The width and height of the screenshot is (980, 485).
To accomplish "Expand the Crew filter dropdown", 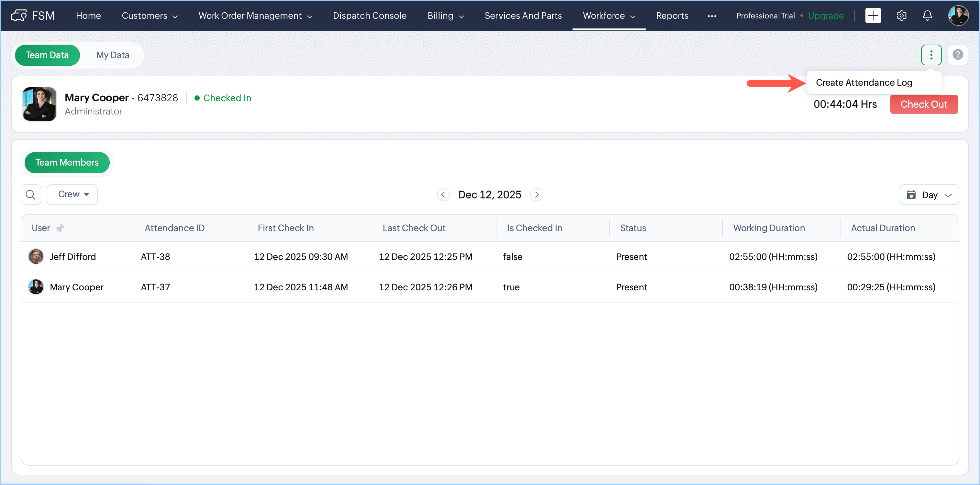I will (72, 194).
